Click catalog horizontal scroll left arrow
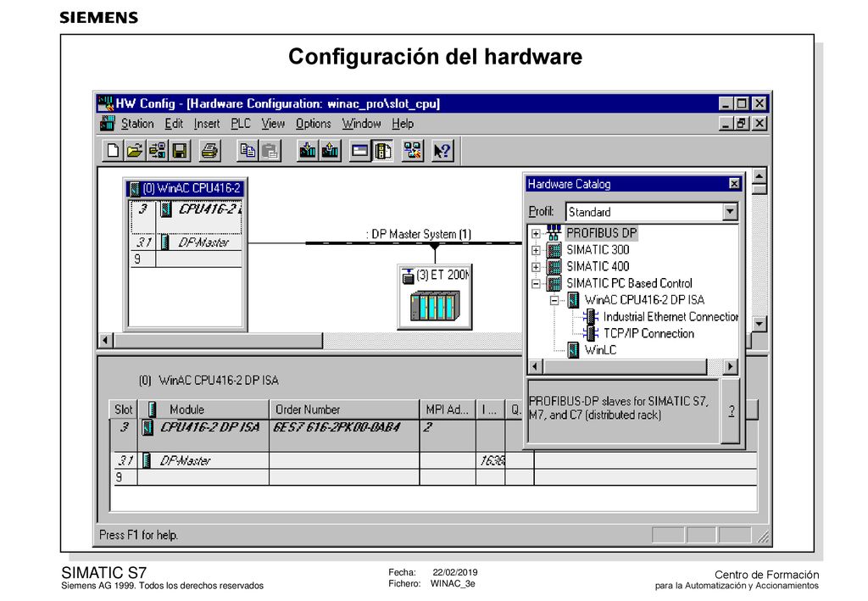The height and width of the screenshot is (601, 868). point(535,366)
